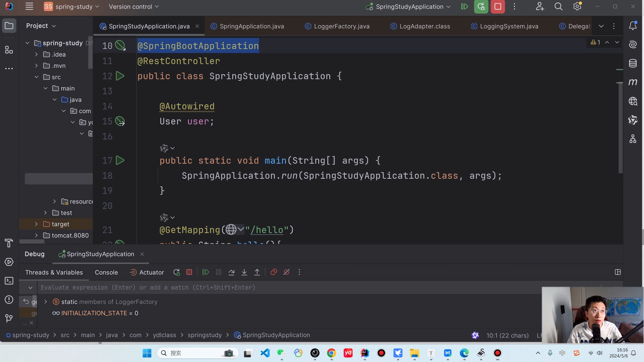Click the Step Over debug icon

point(231,272)
